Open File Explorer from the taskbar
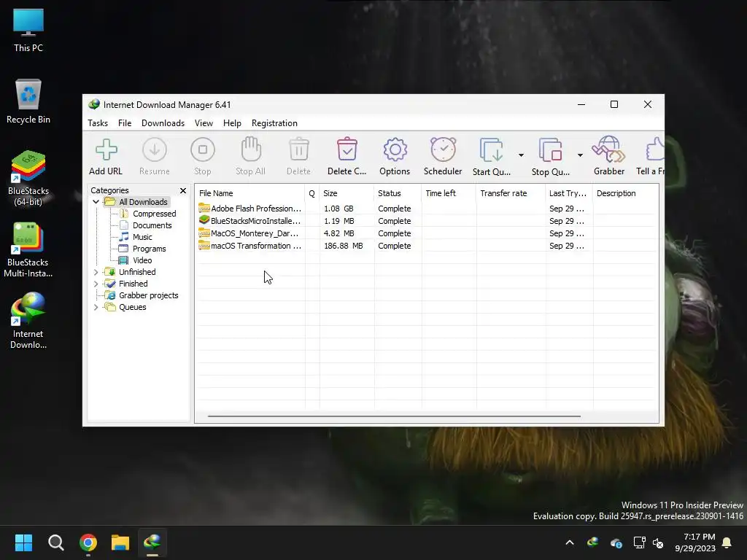The height and width of the screenshot is (560, 747). click(120, 542)
